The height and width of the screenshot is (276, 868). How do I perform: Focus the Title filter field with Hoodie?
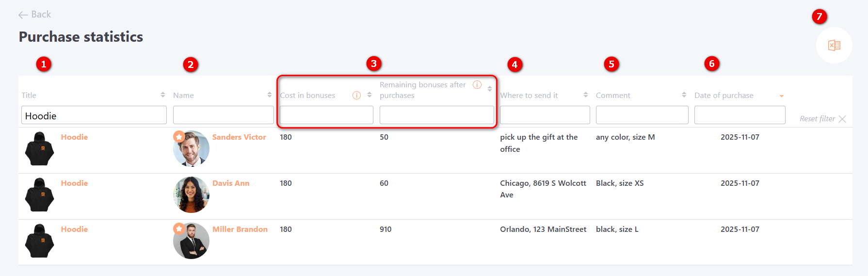click(94, 115)
